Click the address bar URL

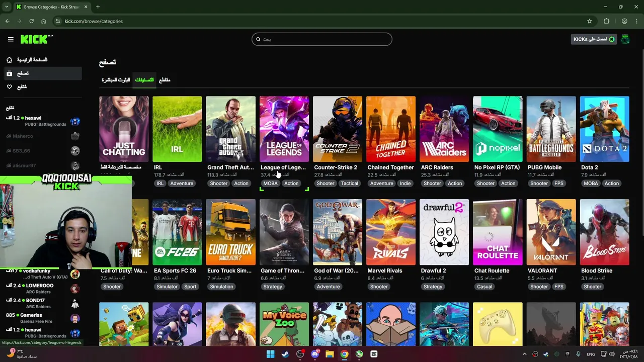(x=94, y=21)
